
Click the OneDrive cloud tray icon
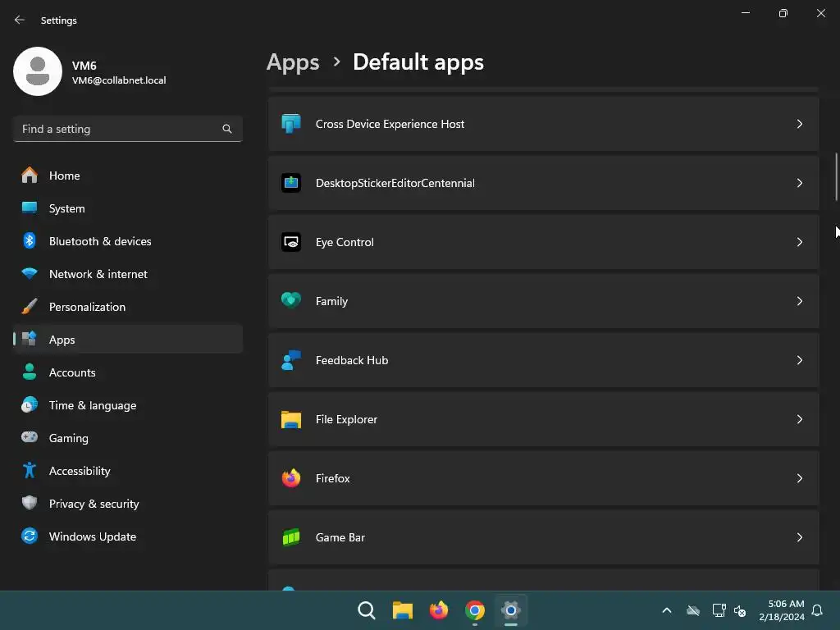(693, 610)
